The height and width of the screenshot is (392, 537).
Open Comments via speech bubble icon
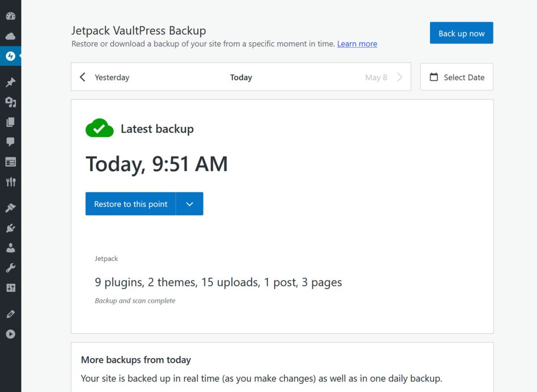coord(10,141)
